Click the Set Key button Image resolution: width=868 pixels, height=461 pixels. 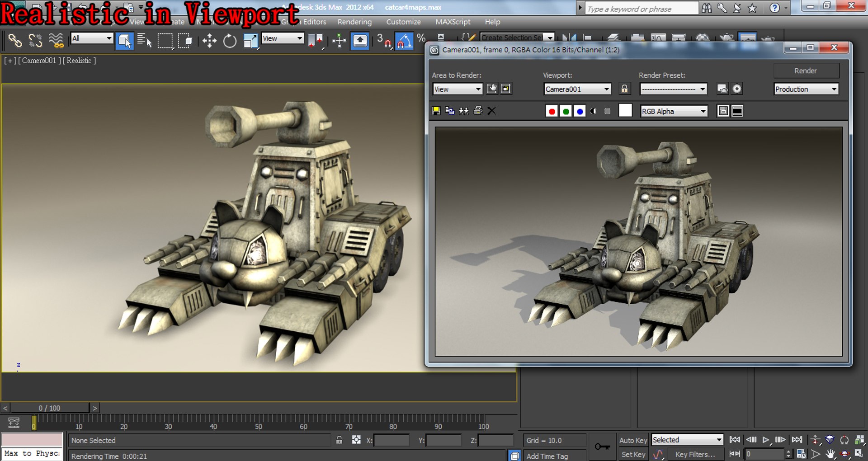(633, 454)
